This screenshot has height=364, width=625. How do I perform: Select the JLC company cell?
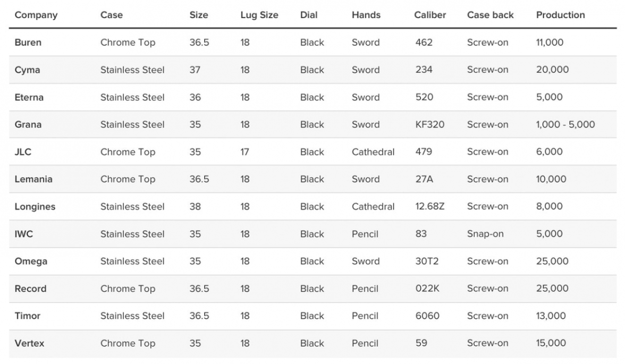tap(23, 152)
